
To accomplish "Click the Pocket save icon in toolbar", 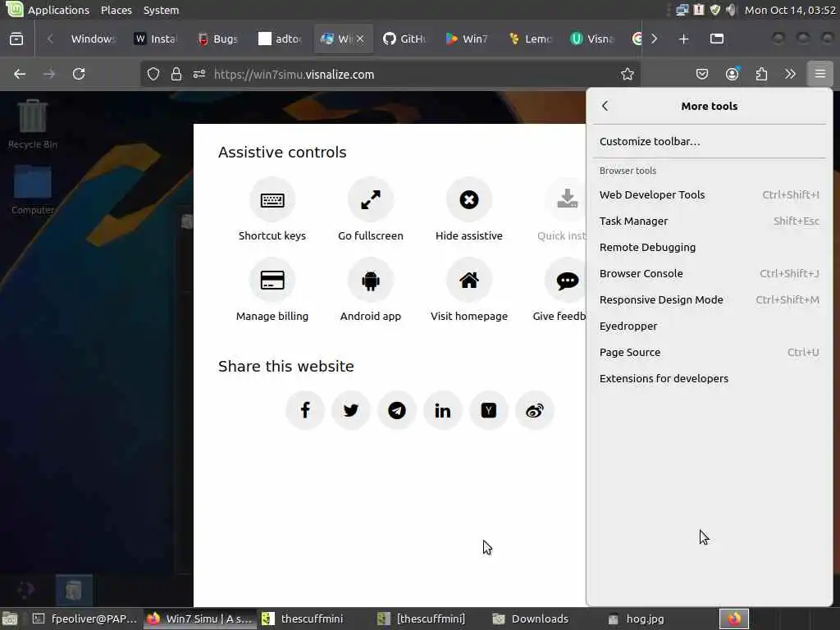I will (702, 74).
